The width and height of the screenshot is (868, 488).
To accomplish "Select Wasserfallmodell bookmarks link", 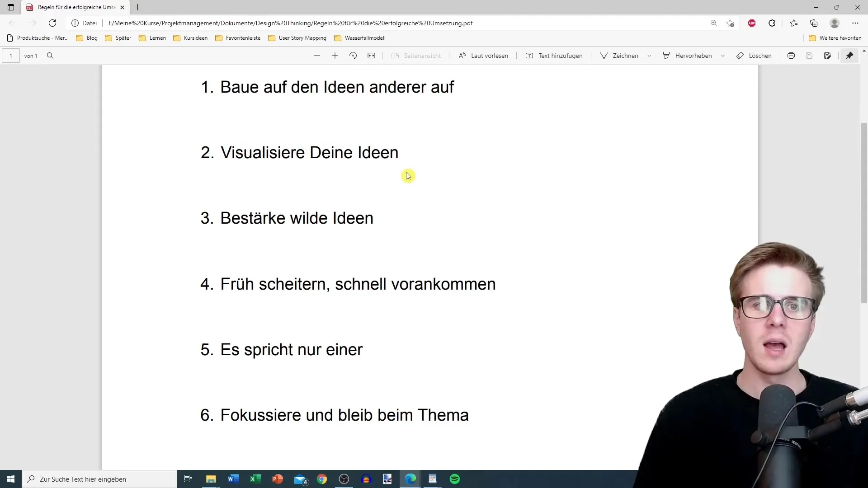I will 364,38.
